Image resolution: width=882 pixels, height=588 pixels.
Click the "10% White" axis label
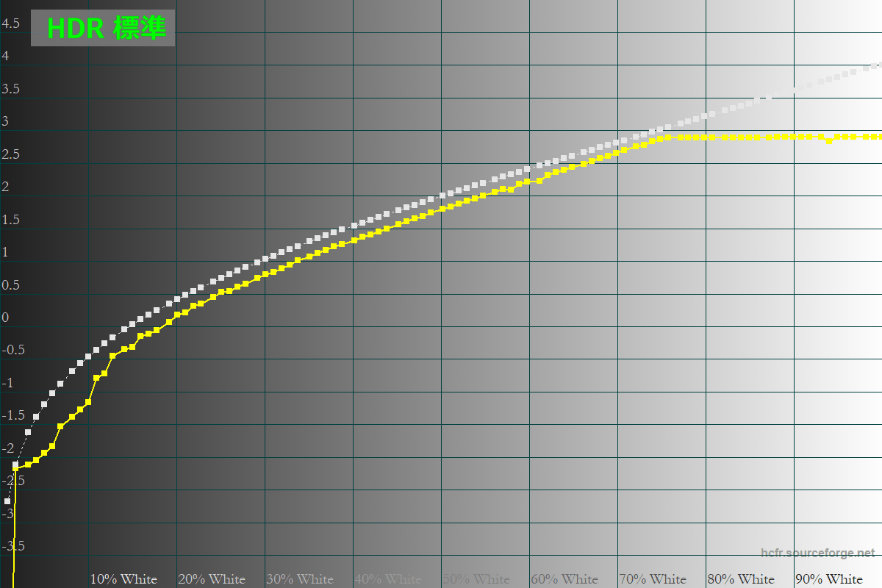(123, 579)
